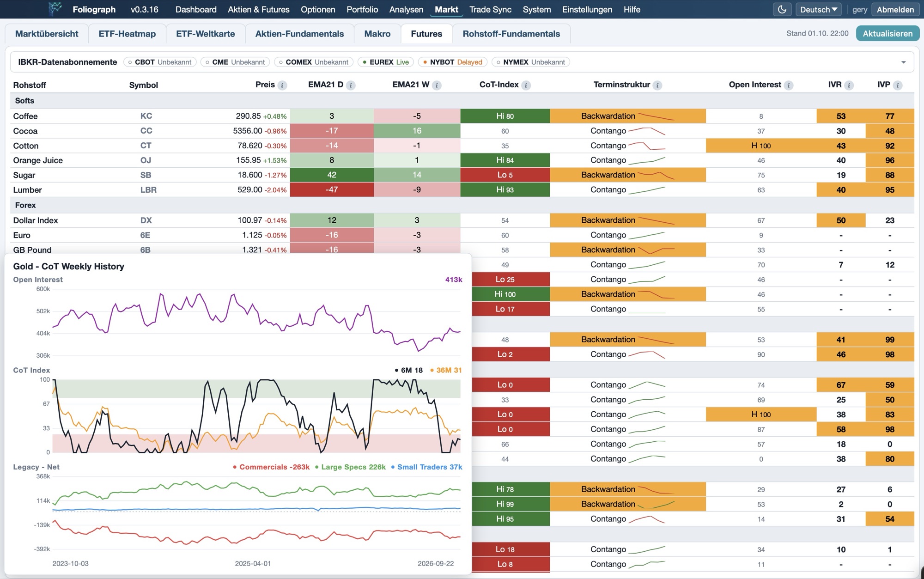Click the info icon next to EMA21 D
Screen dimensions: 924x579
[351, 85]
